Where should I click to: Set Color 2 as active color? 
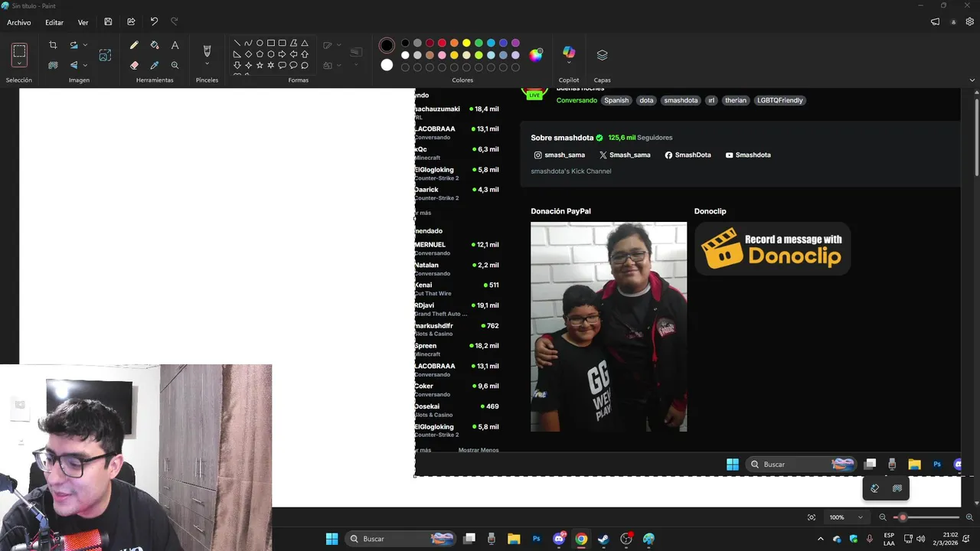(387, 65)
